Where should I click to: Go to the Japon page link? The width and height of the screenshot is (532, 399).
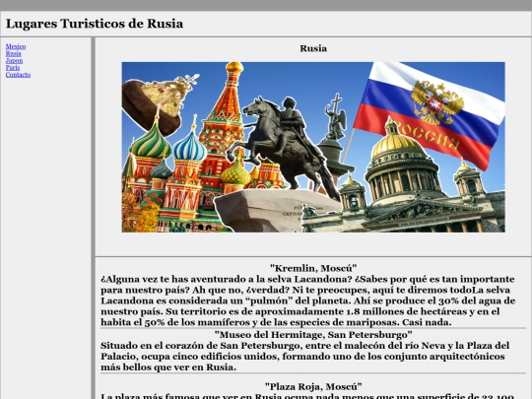click(x=14, y=61)
